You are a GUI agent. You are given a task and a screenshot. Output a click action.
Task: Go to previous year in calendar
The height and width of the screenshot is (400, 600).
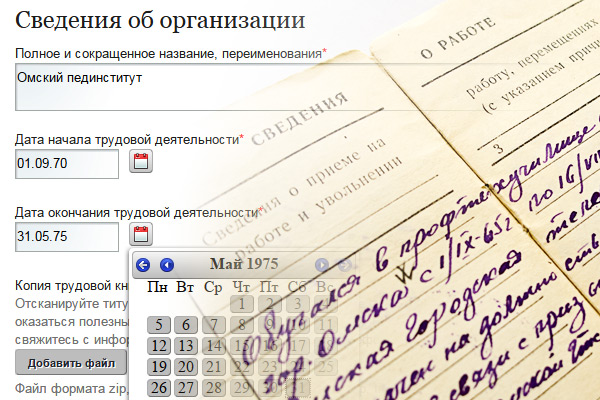[x=143, y=265]
